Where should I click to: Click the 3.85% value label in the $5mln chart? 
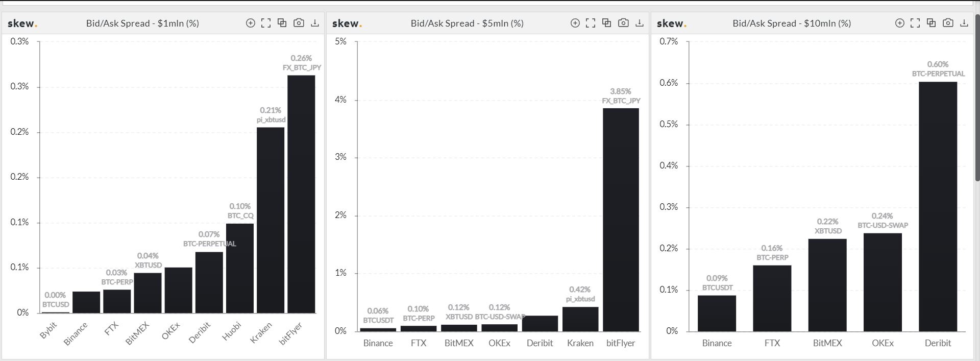pyautogui.click(x=621, y=91)
